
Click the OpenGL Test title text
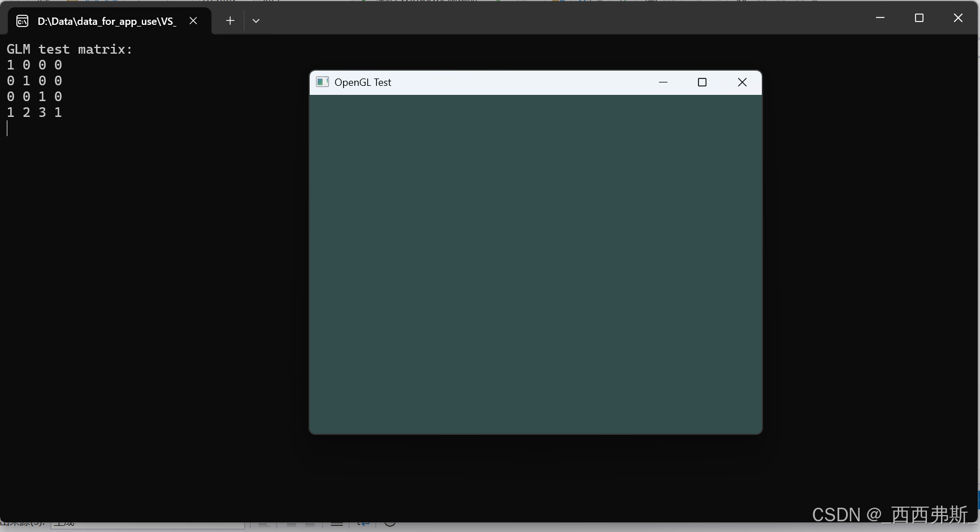point(363,82)
